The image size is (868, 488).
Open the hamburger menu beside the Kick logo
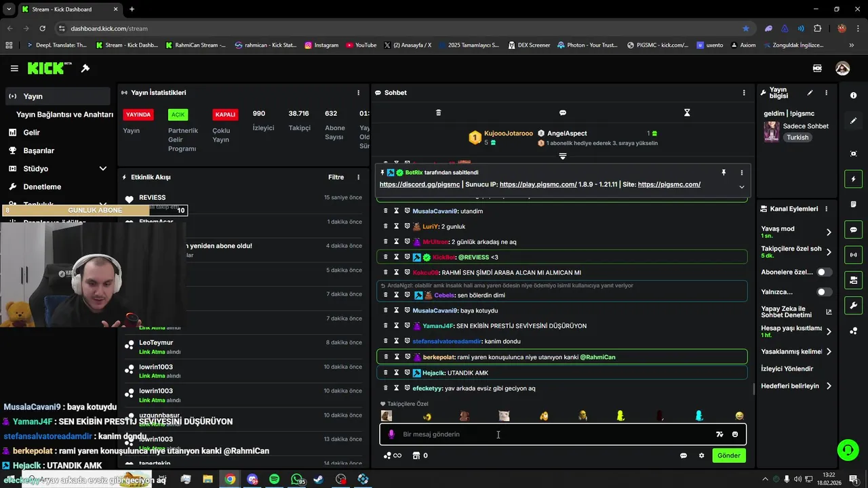tap(14, 68)
